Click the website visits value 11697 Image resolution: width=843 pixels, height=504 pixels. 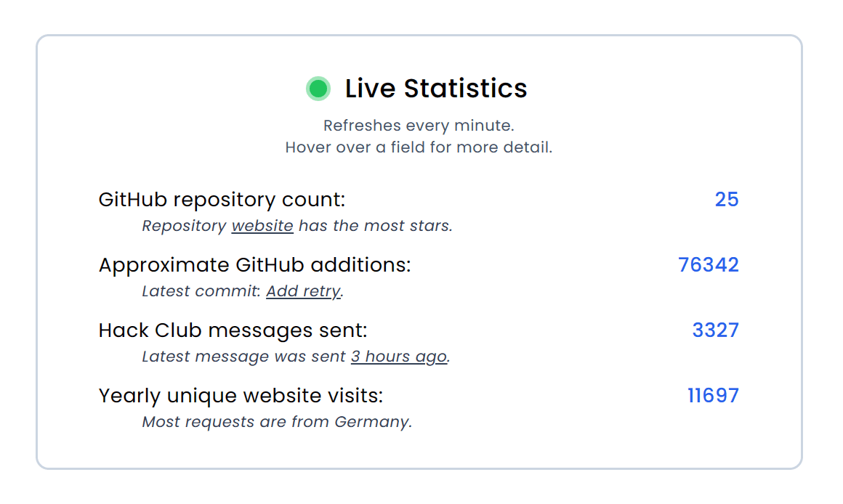tap(712, 396)
